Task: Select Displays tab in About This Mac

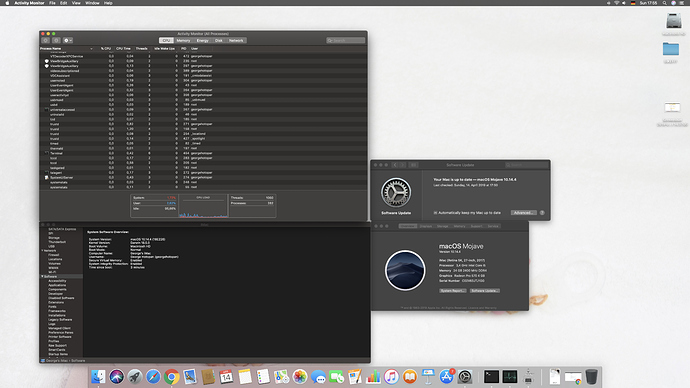Action: coord(426,226)
